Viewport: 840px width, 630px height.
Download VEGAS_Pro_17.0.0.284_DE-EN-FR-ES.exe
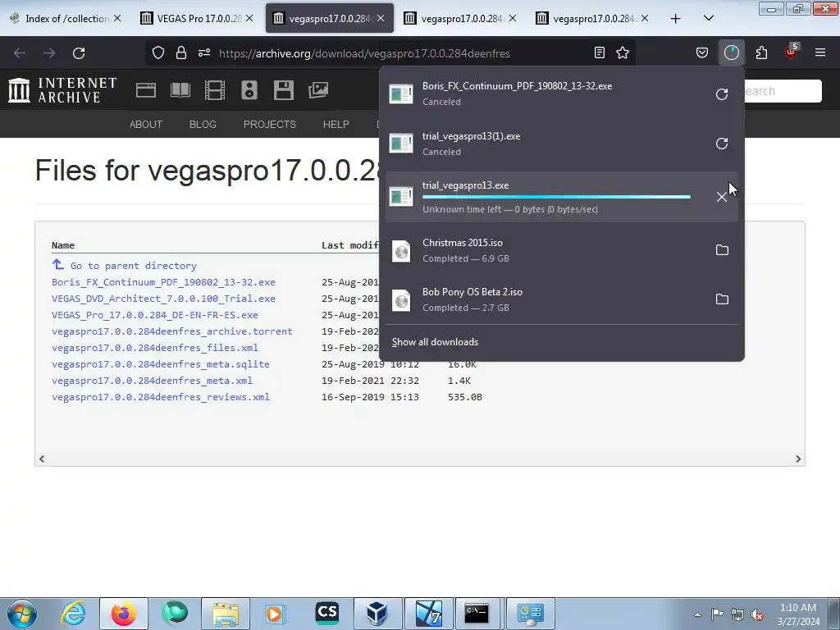click(155, 315)
